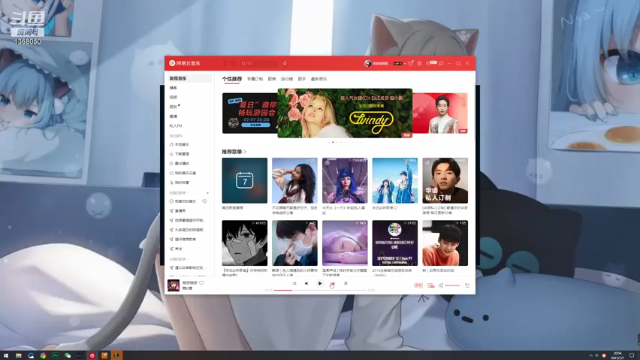Click the now-playing album cover
Viewport: 640px width, 360px height.
point(173,285)
